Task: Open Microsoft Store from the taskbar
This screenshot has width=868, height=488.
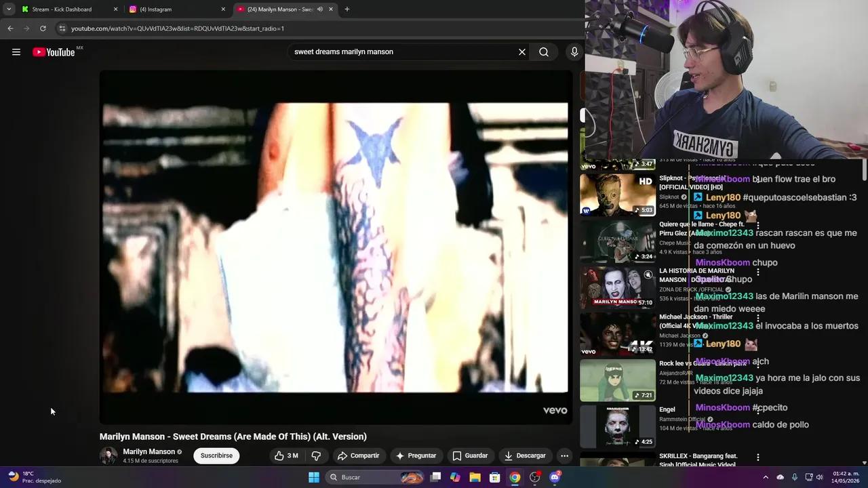Action: [x=495, y=477]
